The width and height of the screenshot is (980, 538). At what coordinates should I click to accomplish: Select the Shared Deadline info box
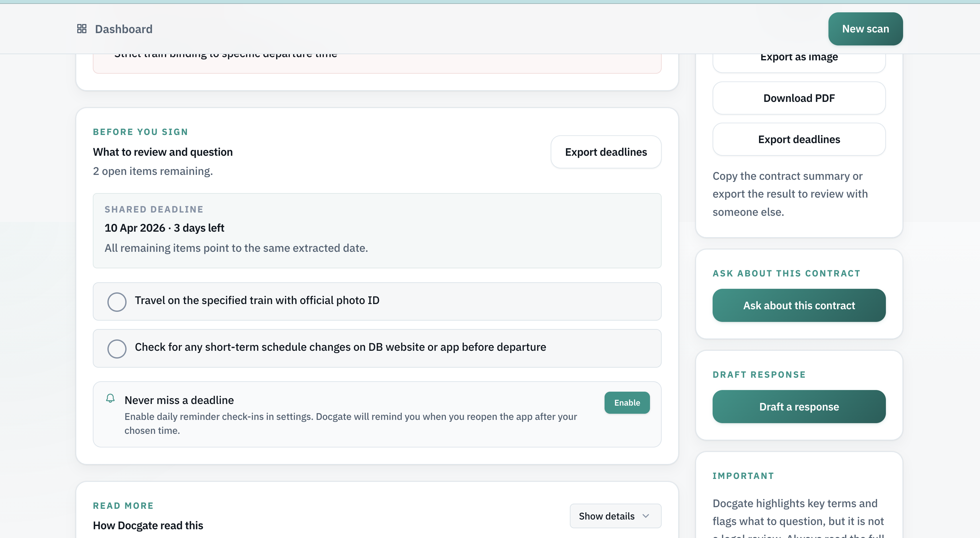[x=377, y=231]
